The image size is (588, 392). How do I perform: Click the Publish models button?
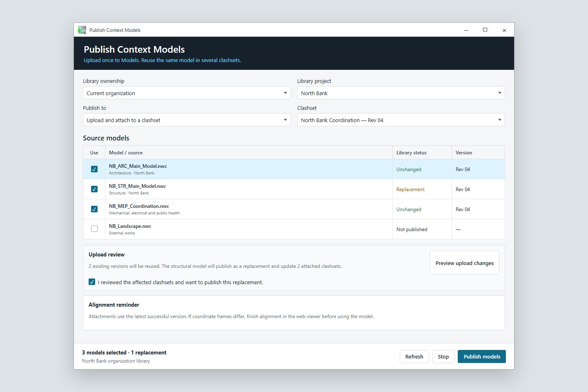click(482, 356)
